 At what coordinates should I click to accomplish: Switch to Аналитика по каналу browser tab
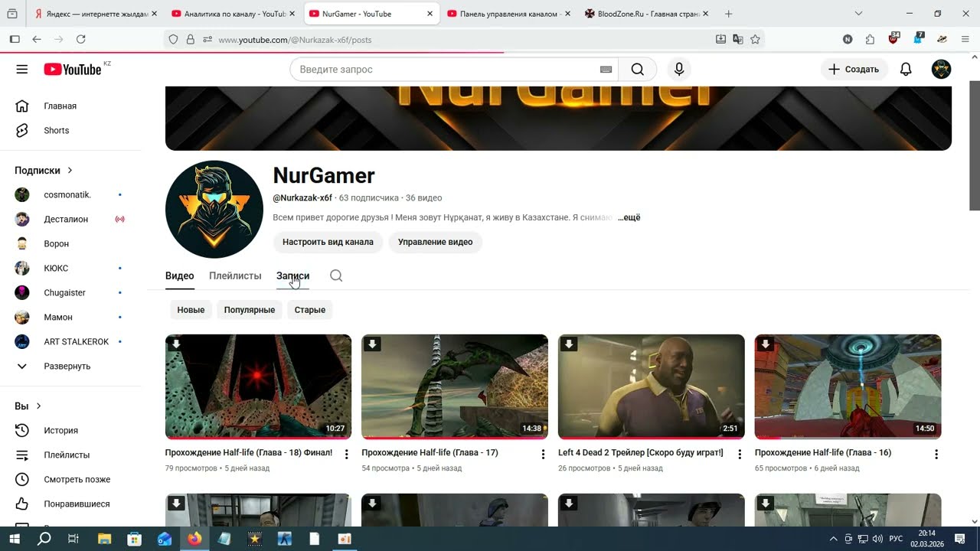pyautogui.click(x=233, y=14)
